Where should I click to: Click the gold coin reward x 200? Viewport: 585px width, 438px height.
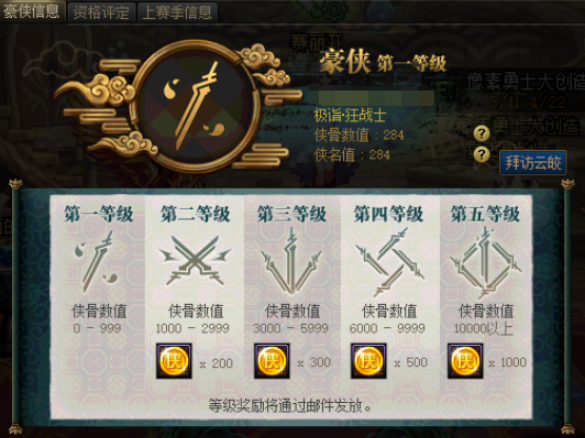click(174, 361)
